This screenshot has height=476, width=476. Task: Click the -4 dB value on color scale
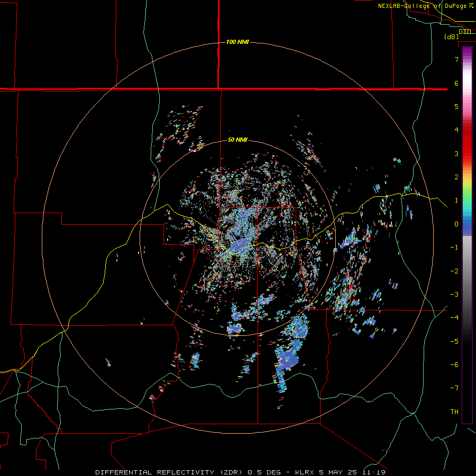click(454, 318)
